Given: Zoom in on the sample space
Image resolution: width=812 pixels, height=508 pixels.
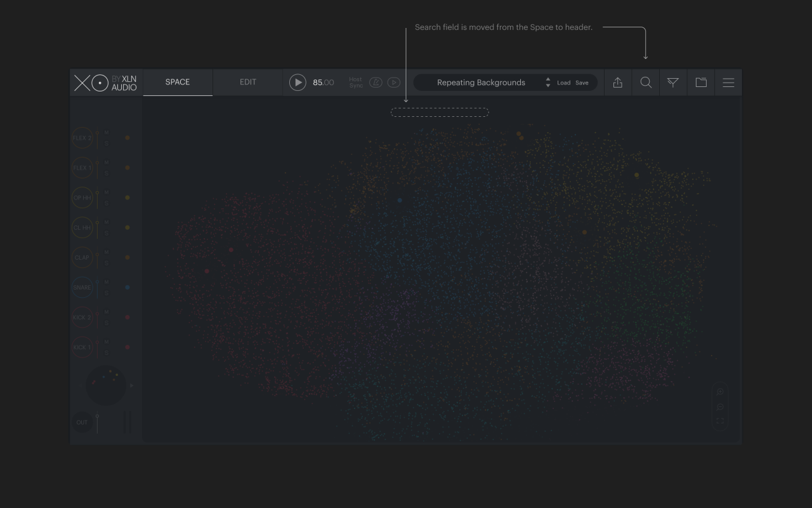Looking at the screenshot, I should (720, 392).
